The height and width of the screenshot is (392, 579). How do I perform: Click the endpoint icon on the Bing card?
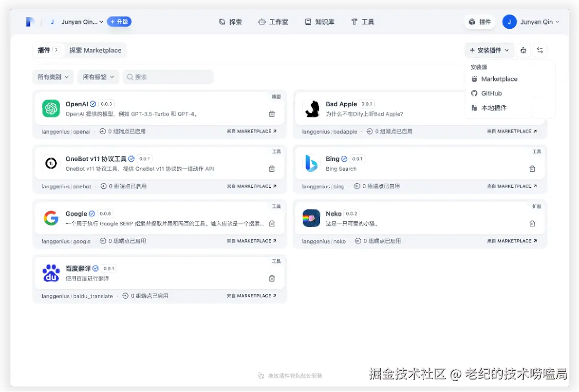point(357,186)
